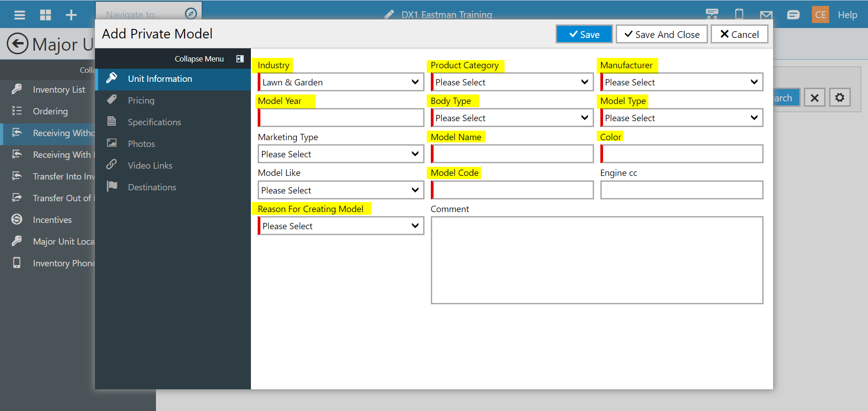Click the Ordering list icon in sidebar
This screenshot has width=868, height=411.
click(17, 111)
